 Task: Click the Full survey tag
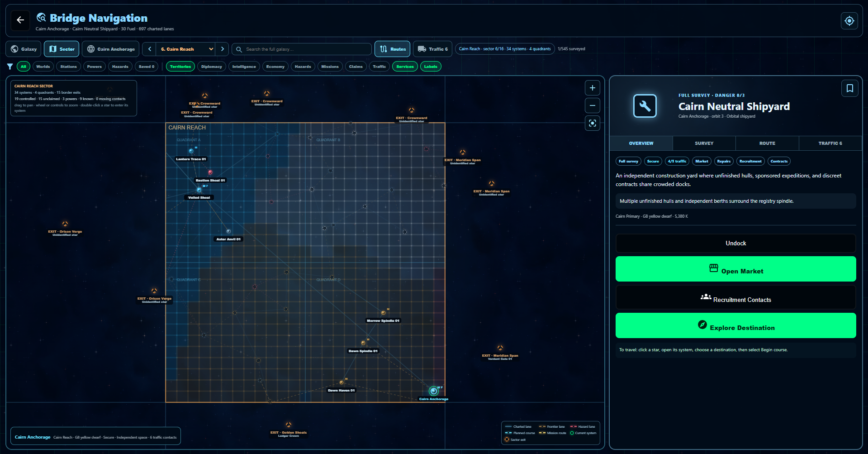click(628, 161)
